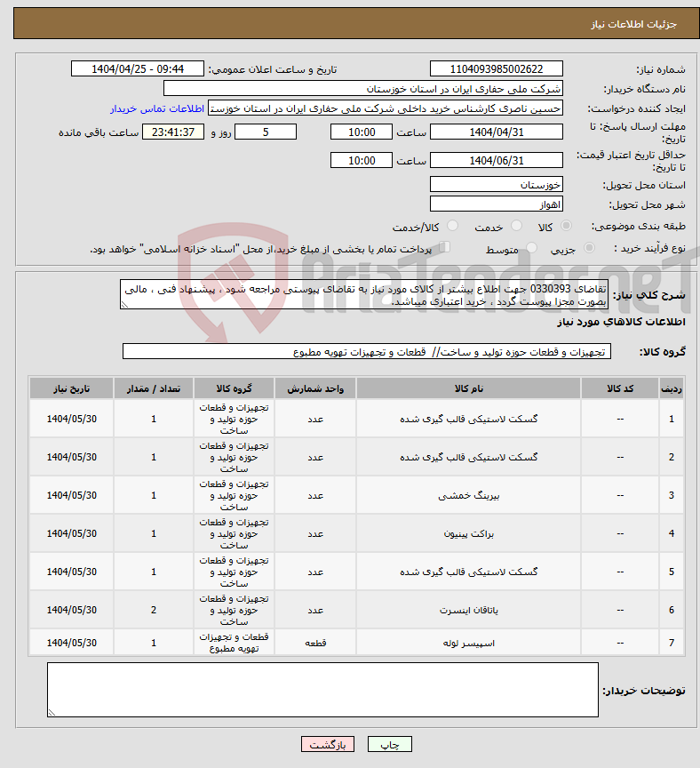Click گسکت لاستیکی قالب گیری شده in row 1
The image size is (700, 768).
(468, 420)
